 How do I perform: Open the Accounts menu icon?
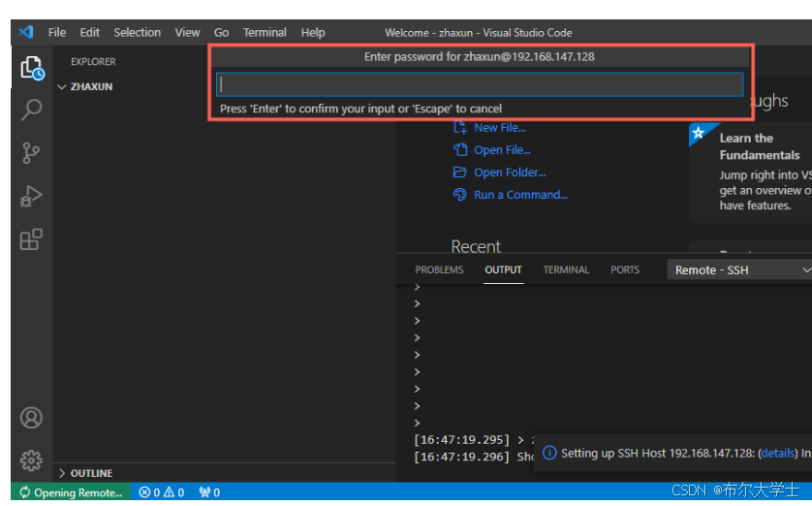[x=31, y=418]
